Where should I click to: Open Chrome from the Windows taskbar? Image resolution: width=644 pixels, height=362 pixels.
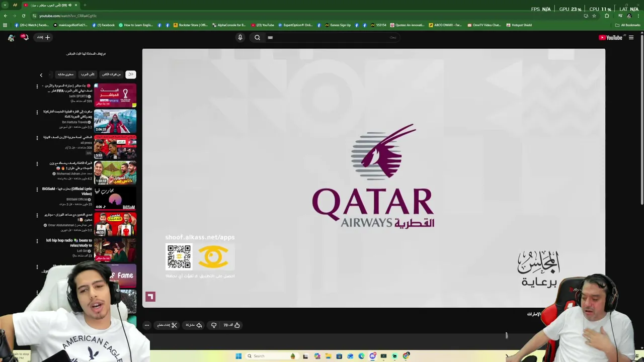tap(406, 356)
